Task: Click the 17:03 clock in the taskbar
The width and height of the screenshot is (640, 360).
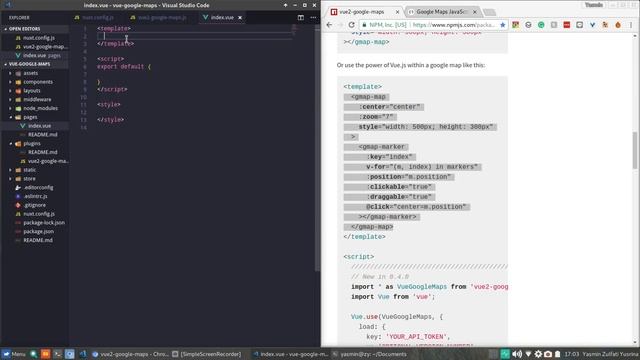Action: (x=571, y=354)
